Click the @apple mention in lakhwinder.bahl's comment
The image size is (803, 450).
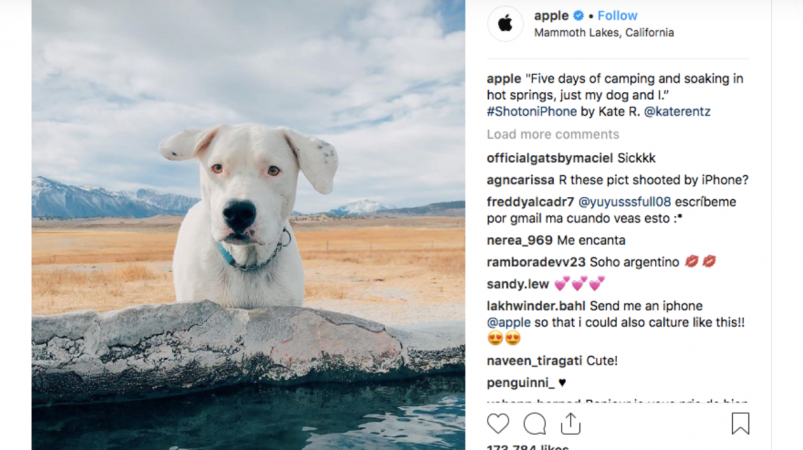(509, 323)
